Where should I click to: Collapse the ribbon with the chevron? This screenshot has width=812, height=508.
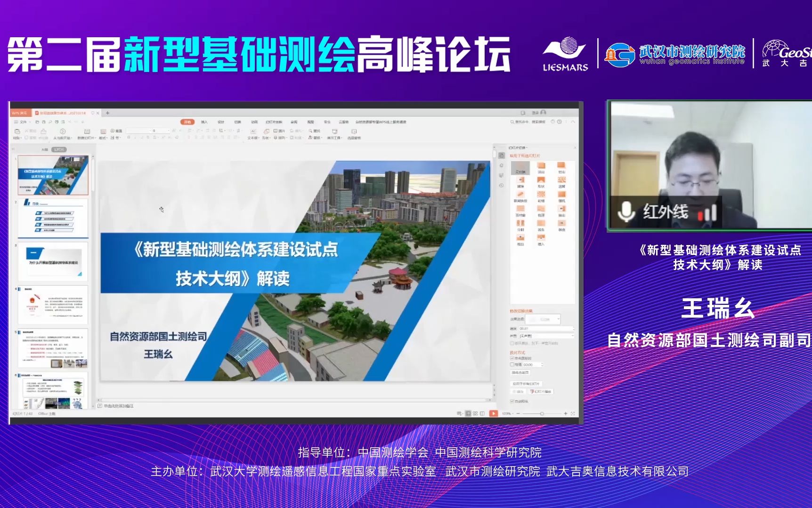pos(573,122)
